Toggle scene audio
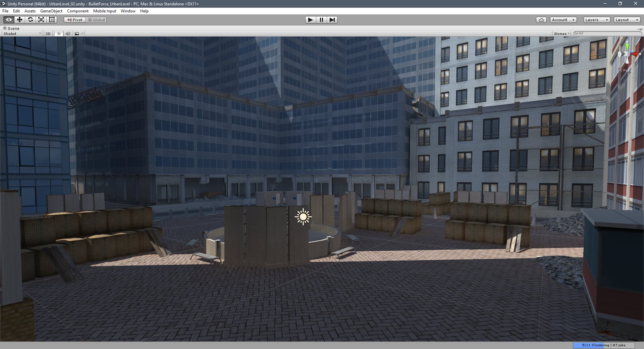This screenshot has height=349, width=644. (x=68, y=34)
